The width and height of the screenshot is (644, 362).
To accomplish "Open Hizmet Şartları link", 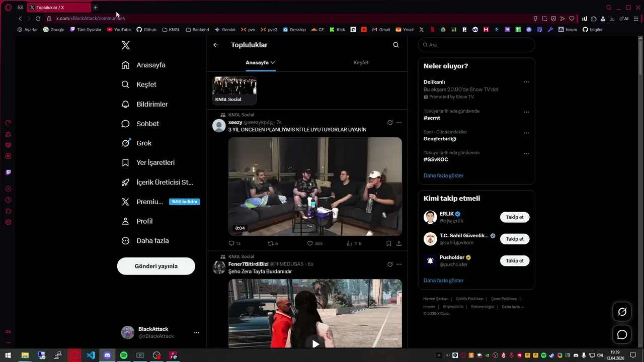I will coord(436,299).
